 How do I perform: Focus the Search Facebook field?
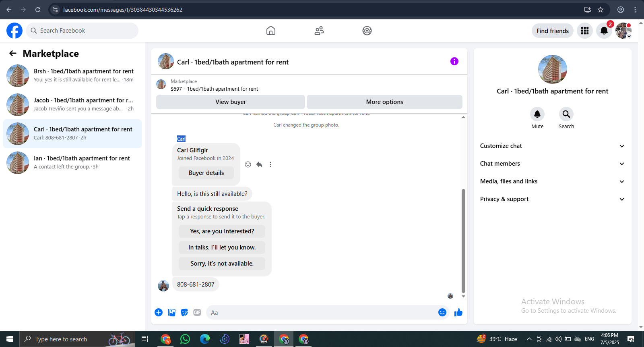coord(82,31)
